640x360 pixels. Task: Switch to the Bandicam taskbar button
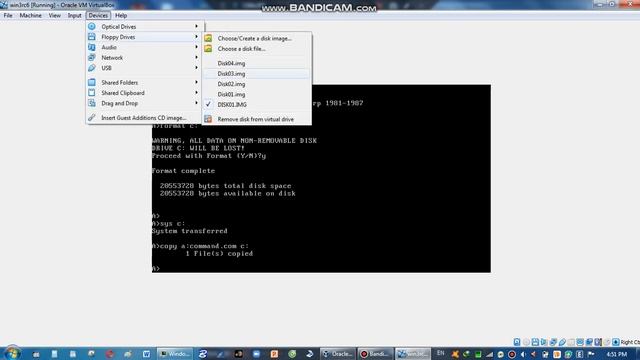click(375, 354)
